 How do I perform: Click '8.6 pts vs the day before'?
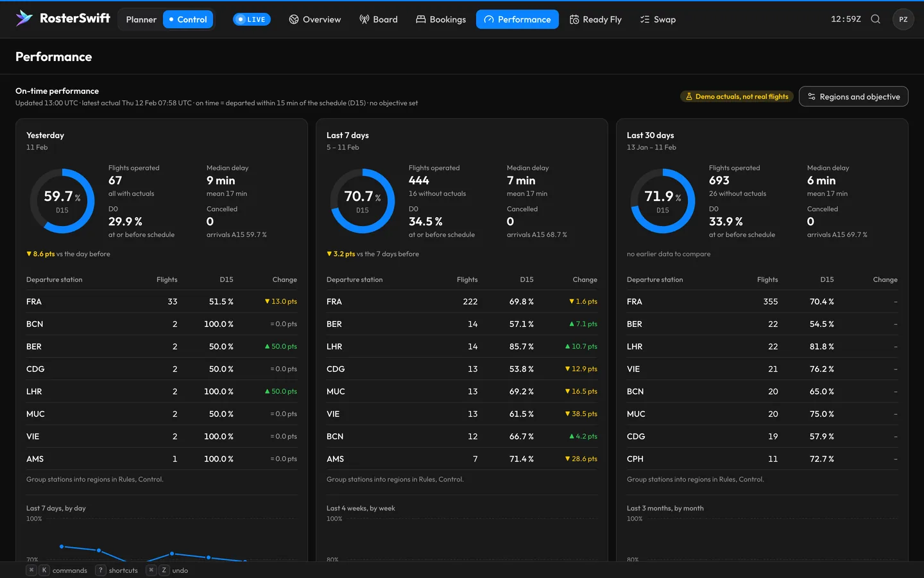[68, 254]
